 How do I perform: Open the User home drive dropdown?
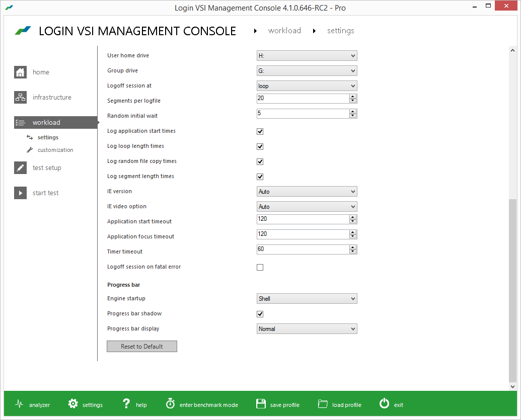tap(307, 56)
